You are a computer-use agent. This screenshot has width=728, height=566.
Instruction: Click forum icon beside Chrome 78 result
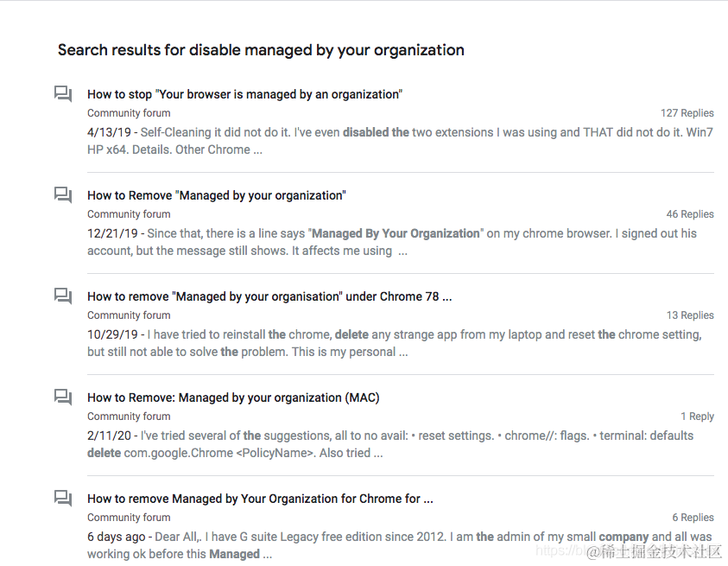[x=63, y=296]
